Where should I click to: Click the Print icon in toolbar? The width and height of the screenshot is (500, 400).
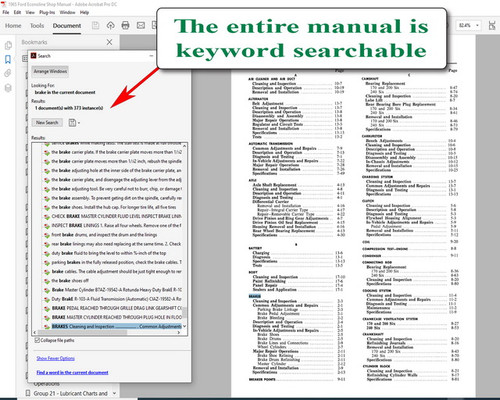125,25
